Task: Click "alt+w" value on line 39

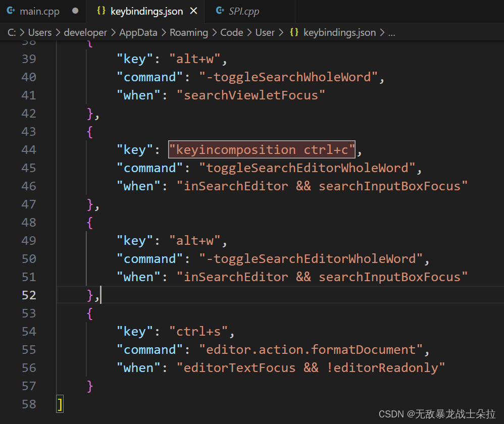Action: point(195,59)
